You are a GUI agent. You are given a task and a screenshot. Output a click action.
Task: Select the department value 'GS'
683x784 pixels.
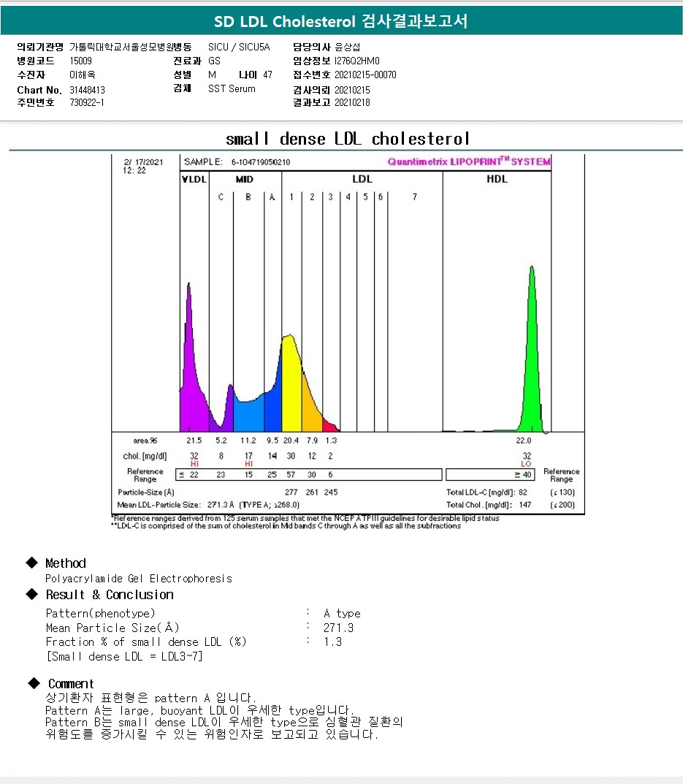click(x=214, y=61)
